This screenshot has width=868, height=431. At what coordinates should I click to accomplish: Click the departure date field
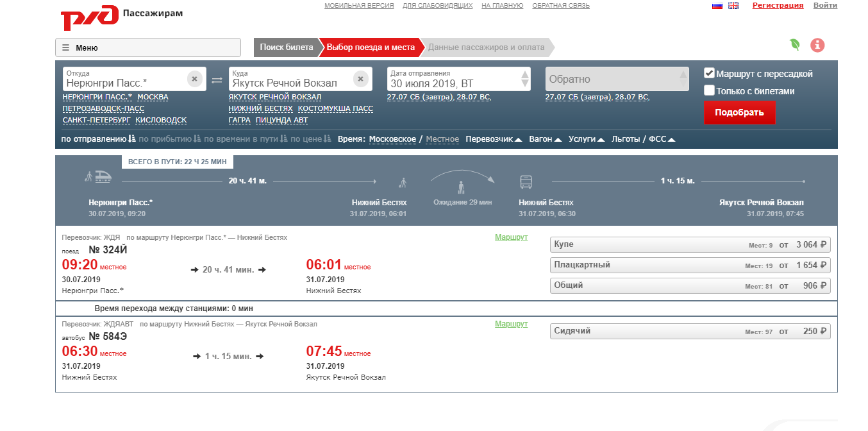pyautogui.click(x=453, y=80)
